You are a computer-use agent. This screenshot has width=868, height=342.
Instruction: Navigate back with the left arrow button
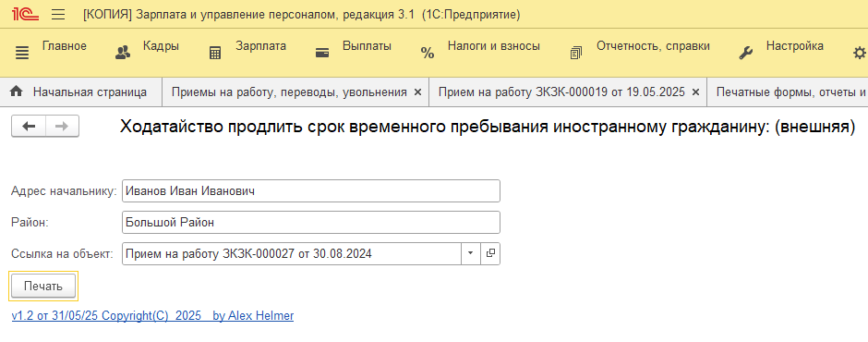[29, 127]
